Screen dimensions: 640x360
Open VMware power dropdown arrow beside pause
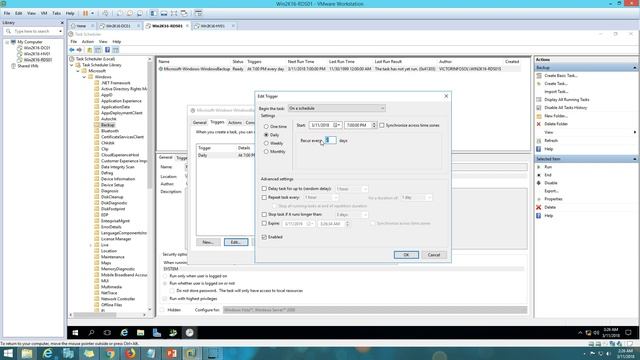pyautogui.click(x=92, y=13)
